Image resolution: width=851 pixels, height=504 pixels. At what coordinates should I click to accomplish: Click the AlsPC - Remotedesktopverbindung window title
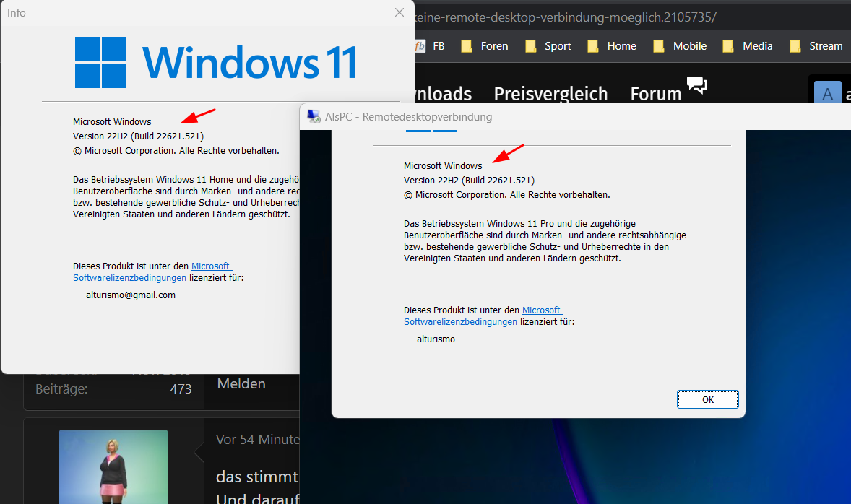(x=409, y=117)
